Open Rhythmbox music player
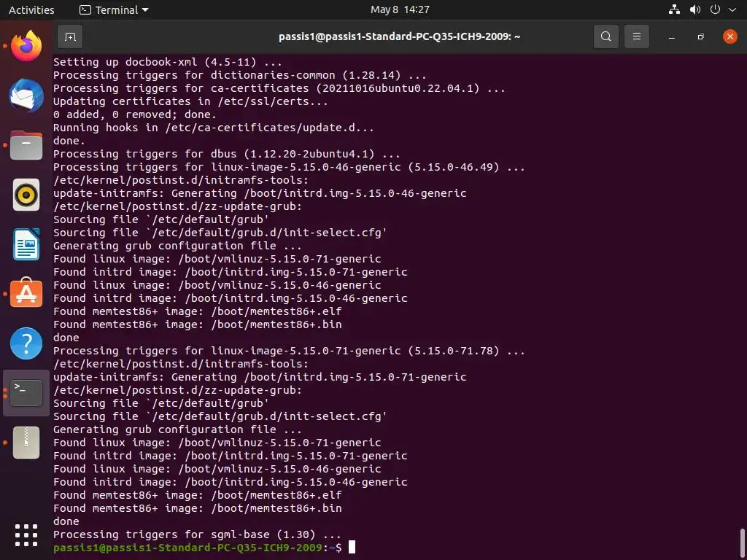Viewport: 747px width, 560px height. click(26, 195)
